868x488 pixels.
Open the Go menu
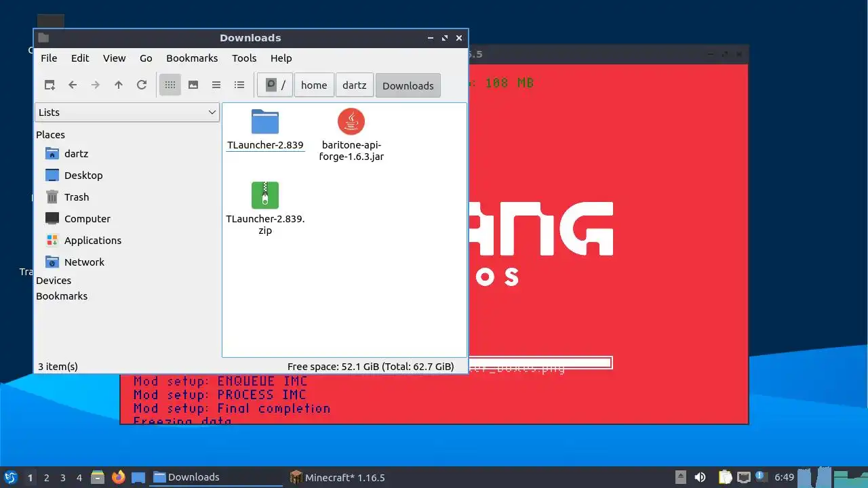click(x=146, y=58)
